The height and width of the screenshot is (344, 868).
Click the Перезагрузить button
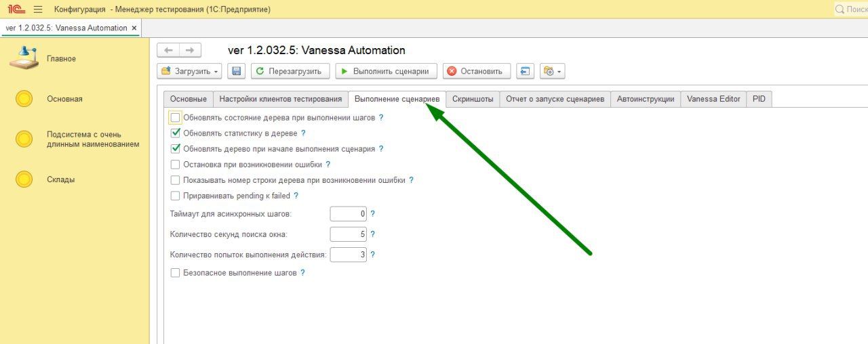point(290,71)
